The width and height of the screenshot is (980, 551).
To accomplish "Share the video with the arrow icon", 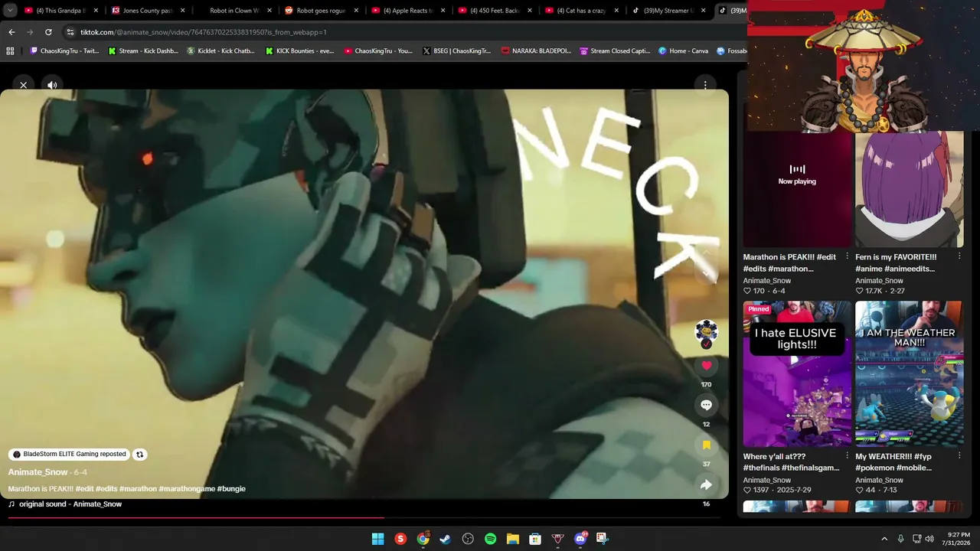I will click(706, 484).
